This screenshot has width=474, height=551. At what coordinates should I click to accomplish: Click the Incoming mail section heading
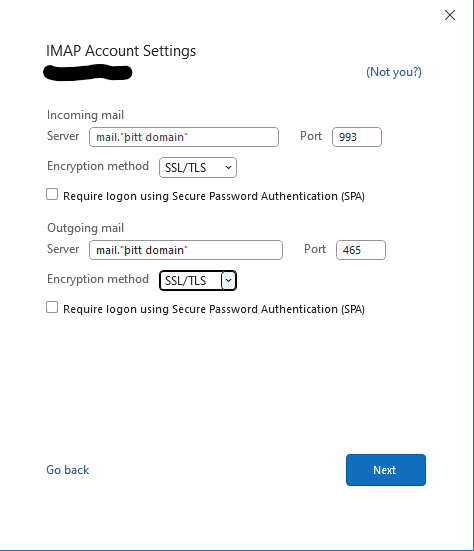85,115
